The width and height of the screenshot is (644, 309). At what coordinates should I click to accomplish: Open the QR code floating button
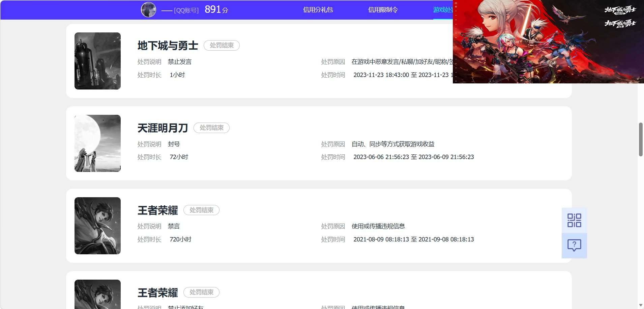574,220
